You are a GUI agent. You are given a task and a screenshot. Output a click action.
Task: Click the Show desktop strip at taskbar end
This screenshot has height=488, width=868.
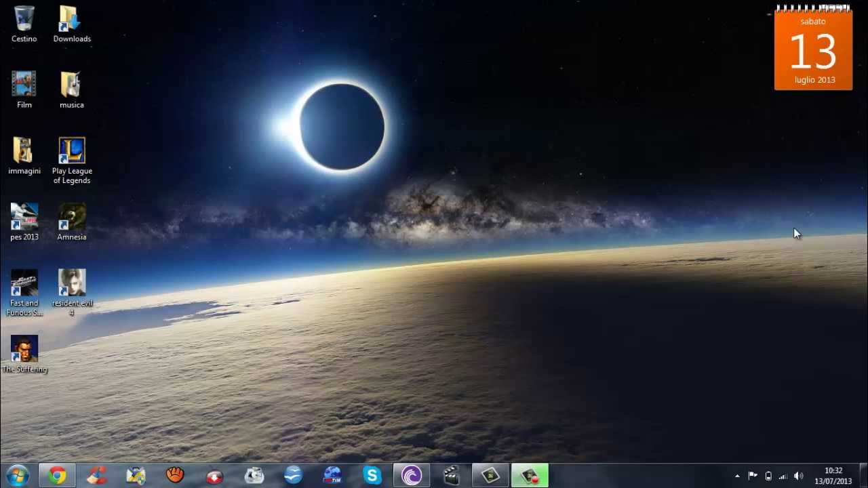click(863, 476)
